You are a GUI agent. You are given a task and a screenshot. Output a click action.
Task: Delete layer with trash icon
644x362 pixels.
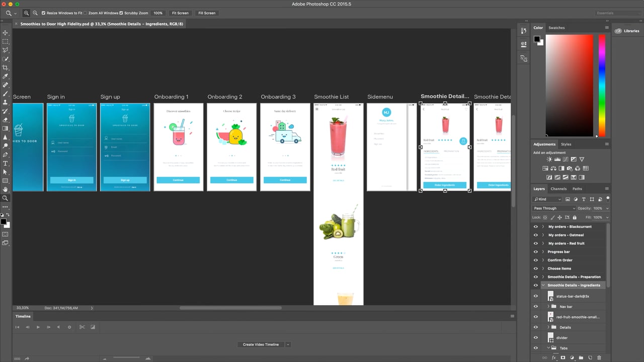(599, 357)
